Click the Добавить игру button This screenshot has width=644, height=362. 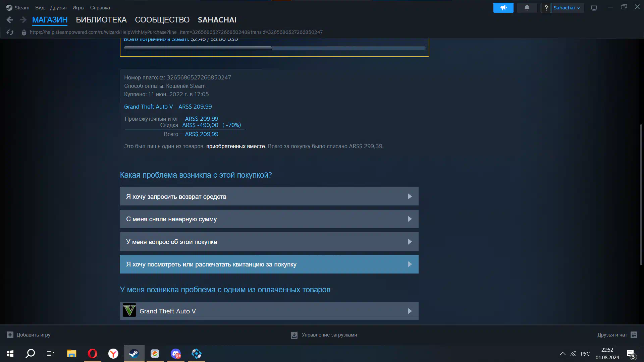(29, 335)
